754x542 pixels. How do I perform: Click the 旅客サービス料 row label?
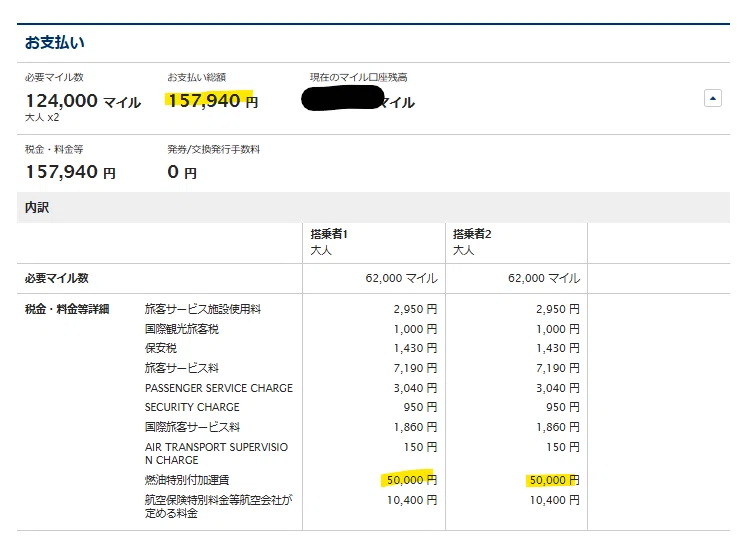[181, 368]
